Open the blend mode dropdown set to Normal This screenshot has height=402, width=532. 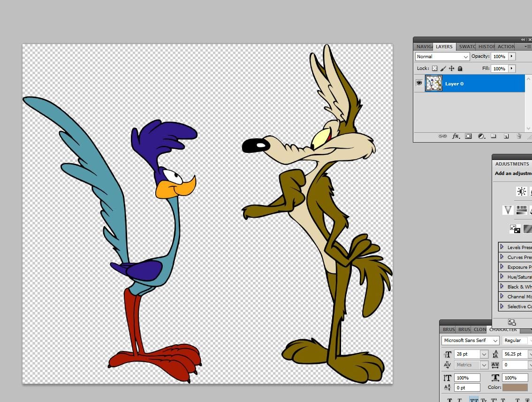(x=442, y=56)
